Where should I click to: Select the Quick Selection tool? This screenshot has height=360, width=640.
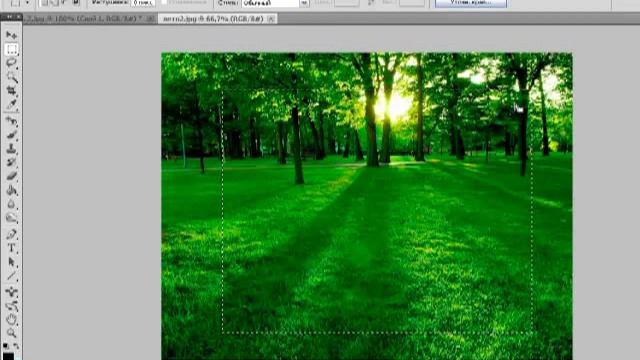pos(11,77)
